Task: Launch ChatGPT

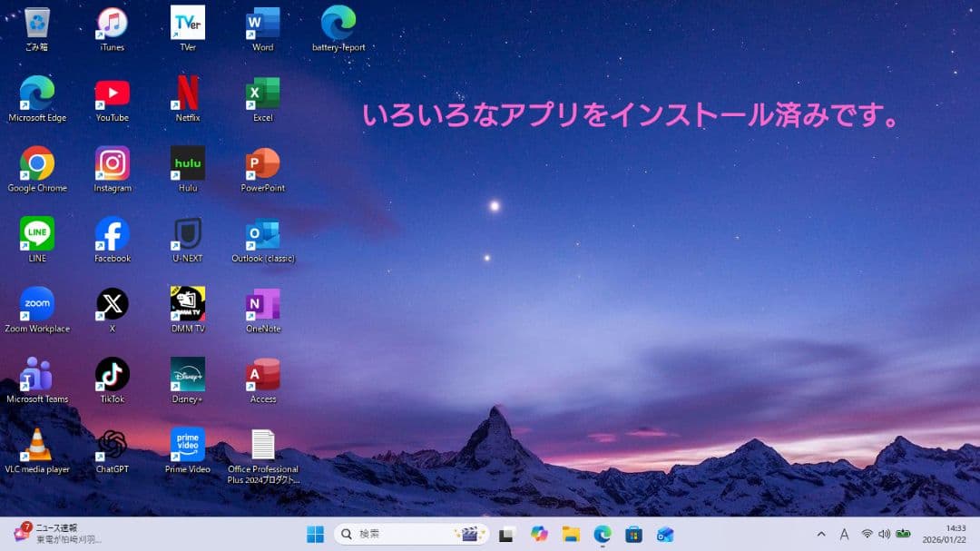Action: coord(111,445)
